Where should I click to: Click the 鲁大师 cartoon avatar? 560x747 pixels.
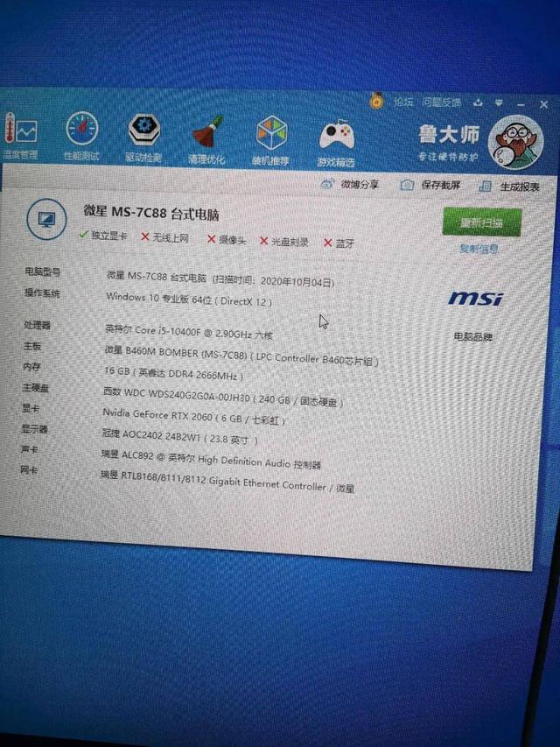[x=516, y=143]
